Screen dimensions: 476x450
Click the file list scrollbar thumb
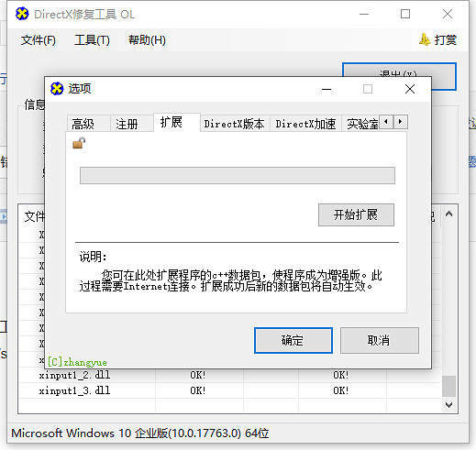448,386
